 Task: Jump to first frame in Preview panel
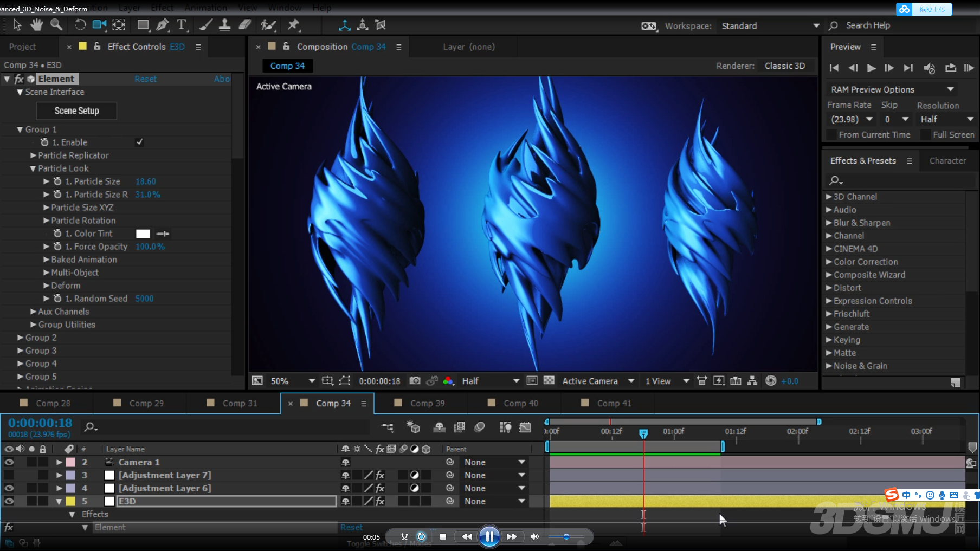834,68
